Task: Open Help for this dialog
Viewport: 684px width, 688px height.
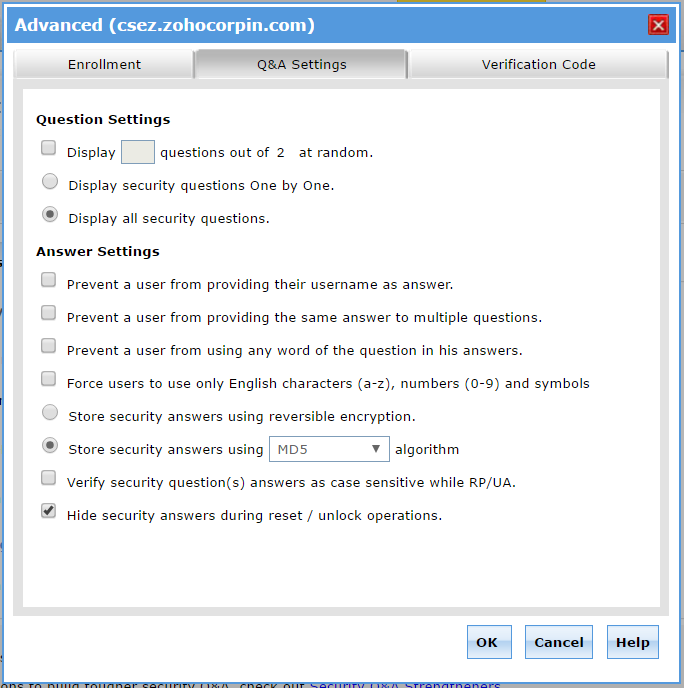Action: click(x=633, y=642)
